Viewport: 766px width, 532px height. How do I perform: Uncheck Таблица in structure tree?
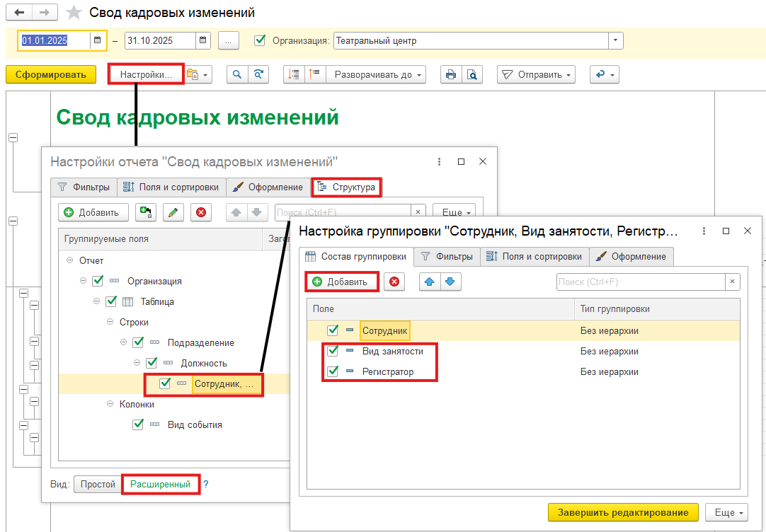point(111,301)
